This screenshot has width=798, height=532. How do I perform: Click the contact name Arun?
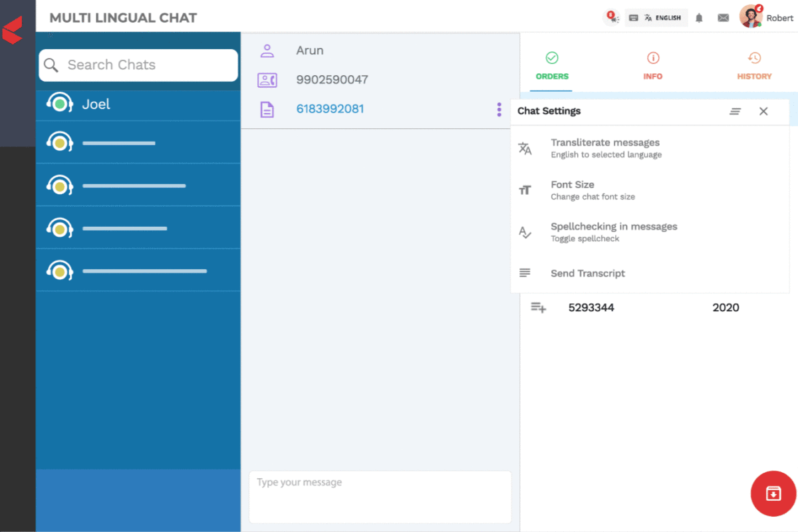coord(310,51)
